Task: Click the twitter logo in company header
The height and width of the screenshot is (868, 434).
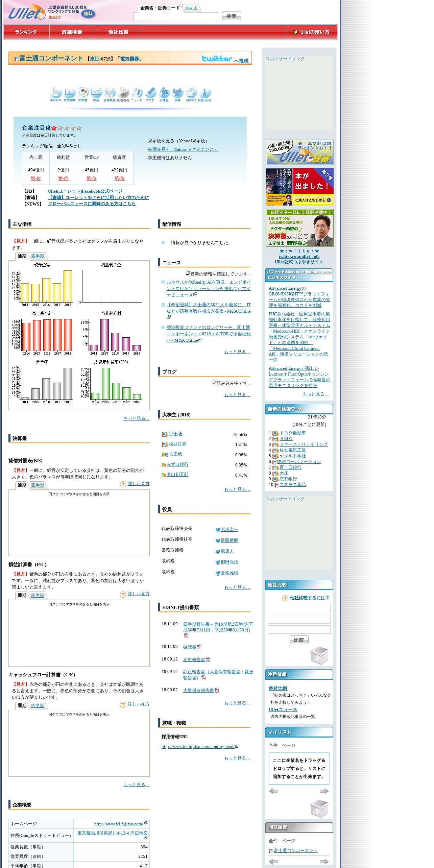Action: (x=217, y=58)
